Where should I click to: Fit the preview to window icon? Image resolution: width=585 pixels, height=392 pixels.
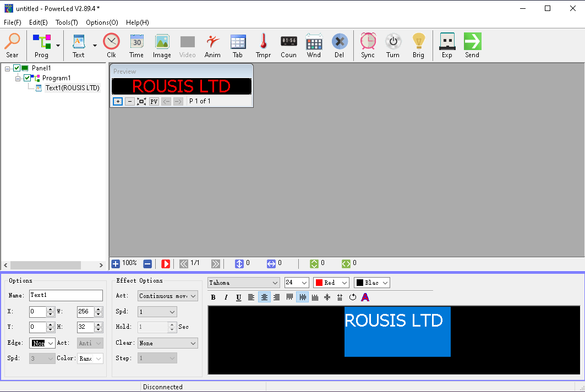pyautogui.click(x=141, y=101)
